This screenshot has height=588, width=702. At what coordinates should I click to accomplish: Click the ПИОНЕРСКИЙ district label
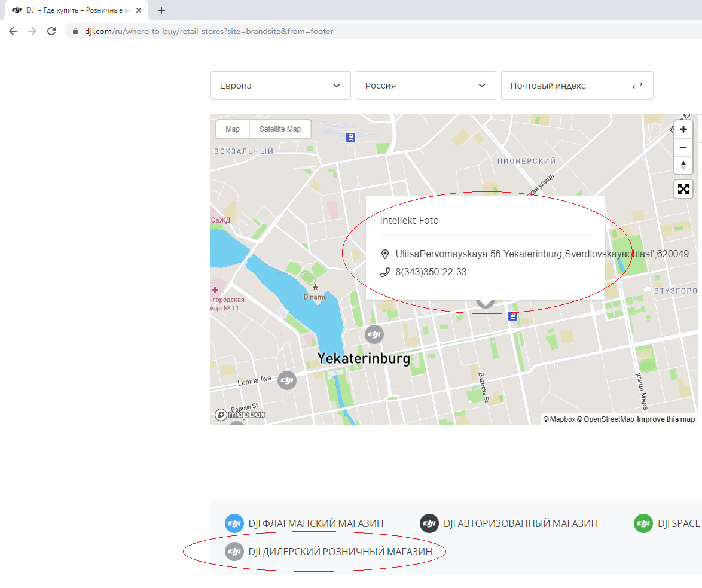click(x=526, y=161)
